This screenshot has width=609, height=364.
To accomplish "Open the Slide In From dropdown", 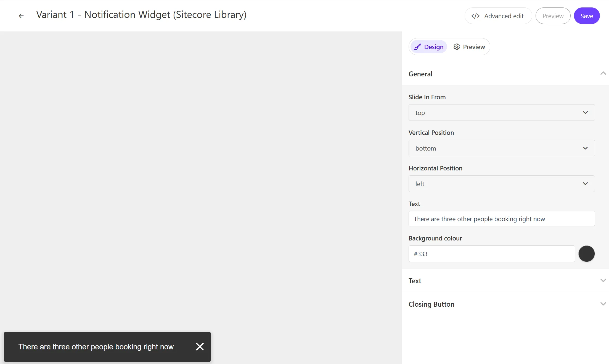I will [x=501, y=112].
